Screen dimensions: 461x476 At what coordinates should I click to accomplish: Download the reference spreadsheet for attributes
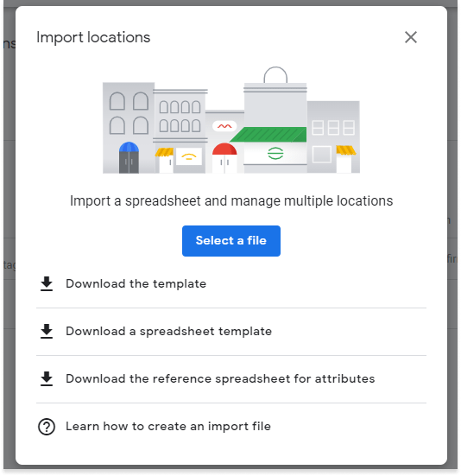pos(220,379)
